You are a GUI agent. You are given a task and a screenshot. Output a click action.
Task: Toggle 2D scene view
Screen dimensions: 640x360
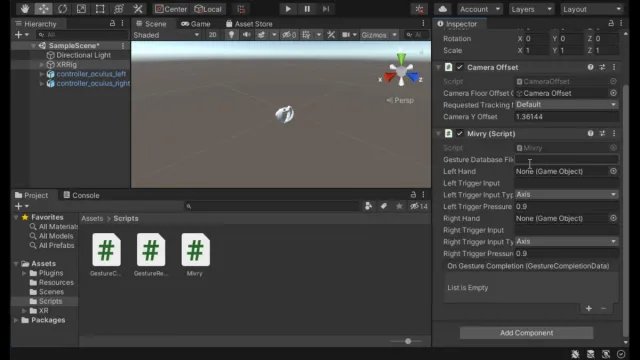tap(212, 35)
